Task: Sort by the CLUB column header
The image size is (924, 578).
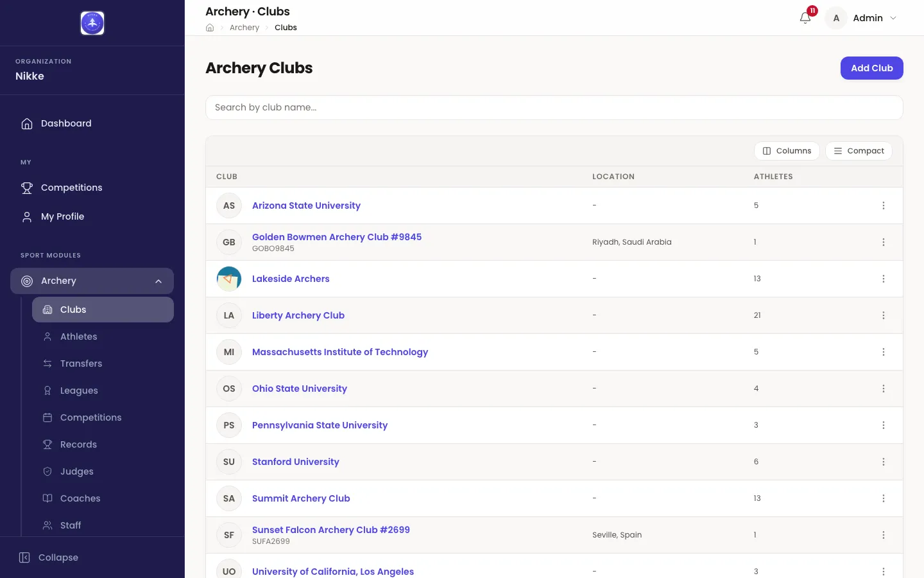Action: (x=227, y=177)
